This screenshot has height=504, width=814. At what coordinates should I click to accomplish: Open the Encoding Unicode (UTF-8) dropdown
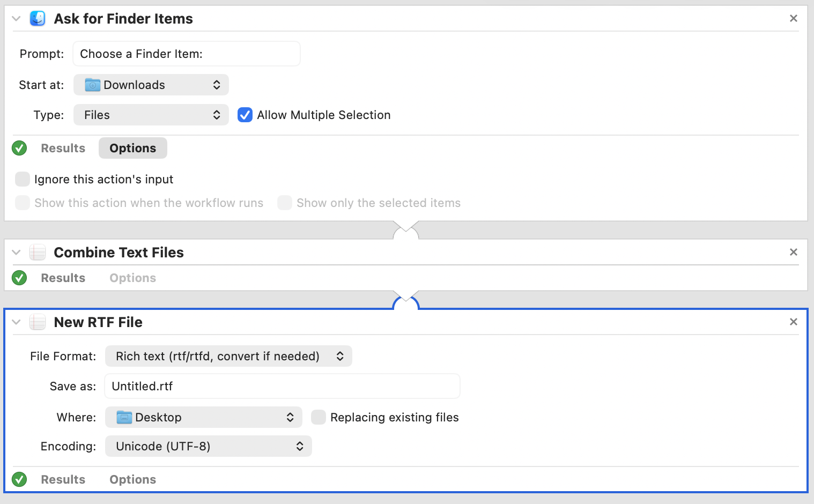pos(208,446)
